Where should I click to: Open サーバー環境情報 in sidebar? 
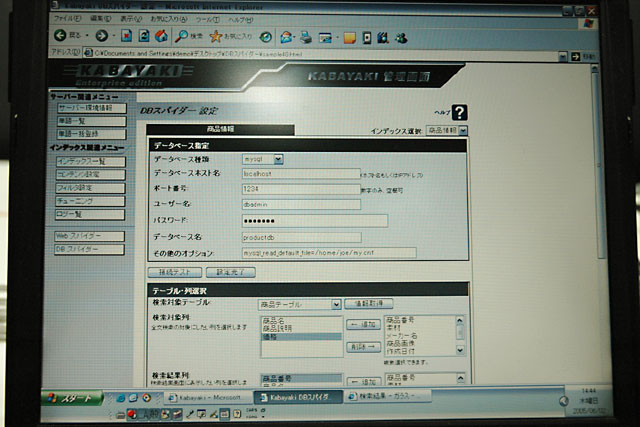tap(92, 108)
